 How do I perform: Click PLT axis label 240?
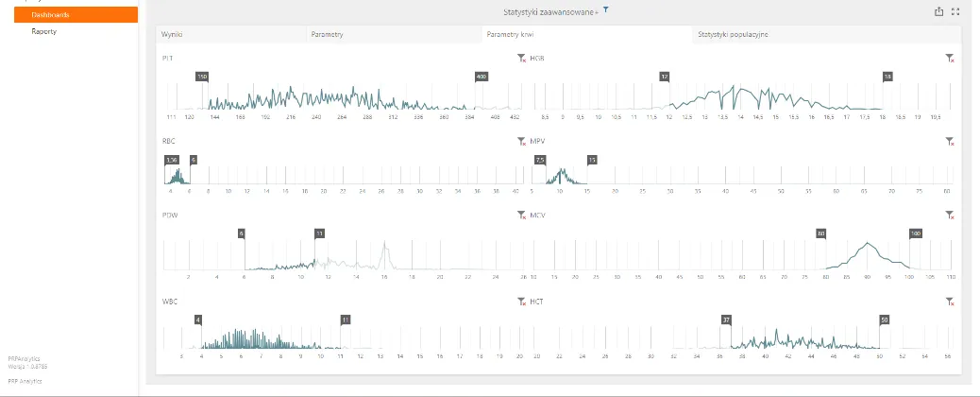tap(316, 117)
